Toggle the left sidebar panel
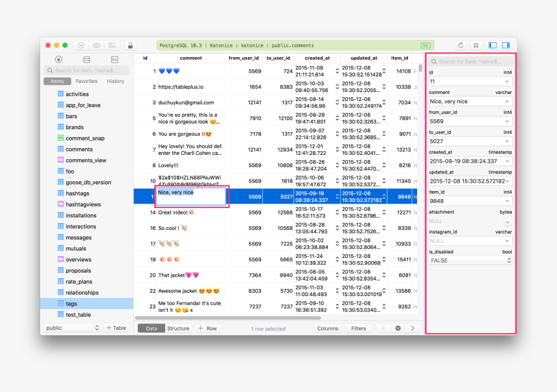 (492, 45)
